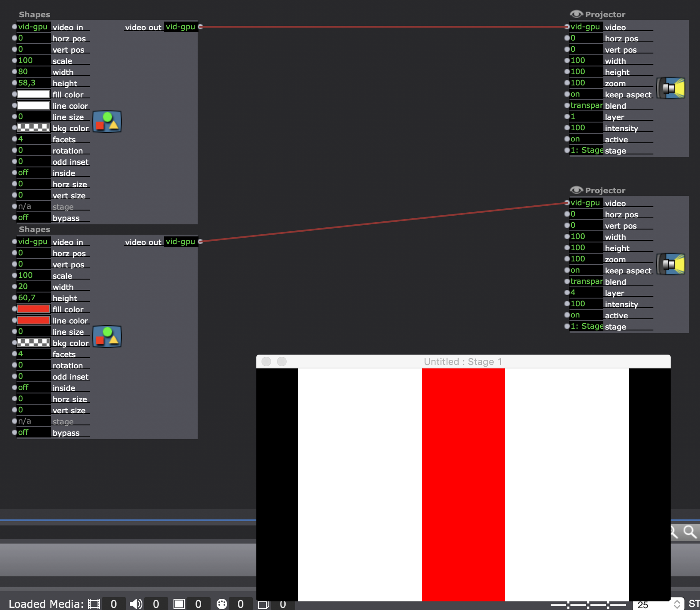
Task: Open the stage selector on the top Projector
Action: 586,150
